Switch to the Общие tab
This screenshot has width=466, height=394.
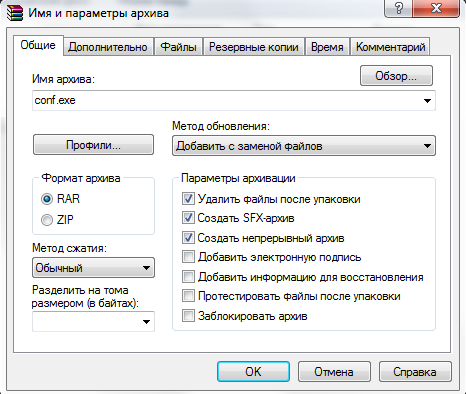[38, 45]
